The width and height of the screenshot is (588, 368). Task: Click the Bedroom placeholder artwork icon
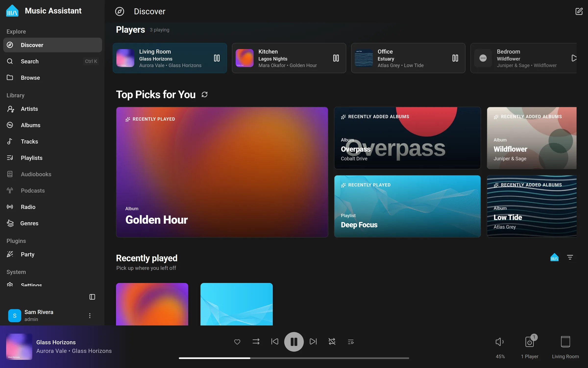[x=483, y=58]
